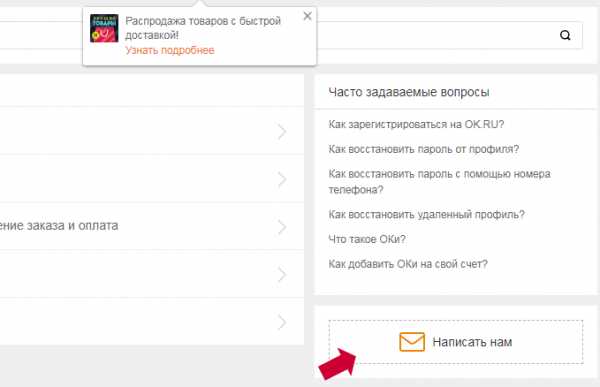The width and height of the screenshot is (600, 387).
Task: Open the 'Что такое ОКи?' question
Action: (367, 239)
